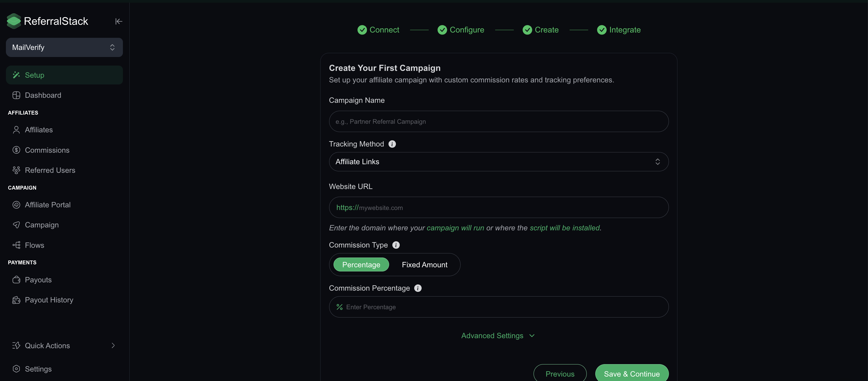Open the MailVerify workspace selector
This screenshot has height=381, width=868.
[64, 48]
